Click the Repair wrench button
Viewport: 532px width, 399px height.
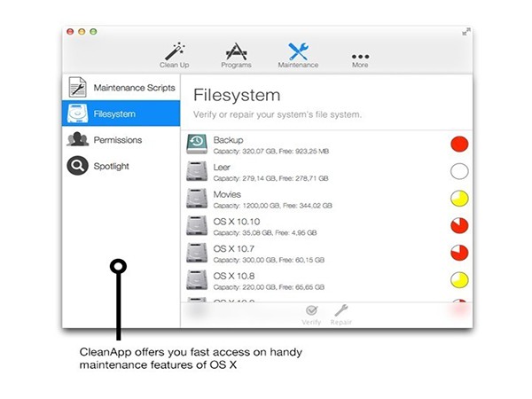click(x=341, y=315)
